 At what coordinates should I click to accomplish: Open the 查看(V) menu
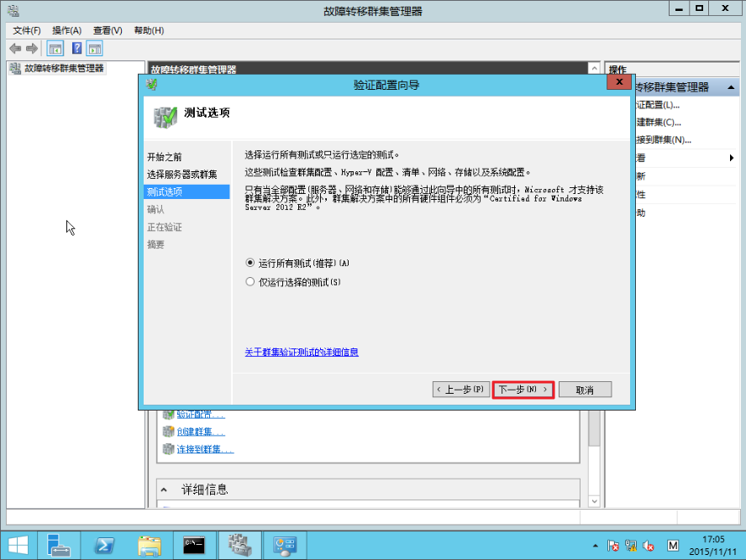click(x=108, y=30)
